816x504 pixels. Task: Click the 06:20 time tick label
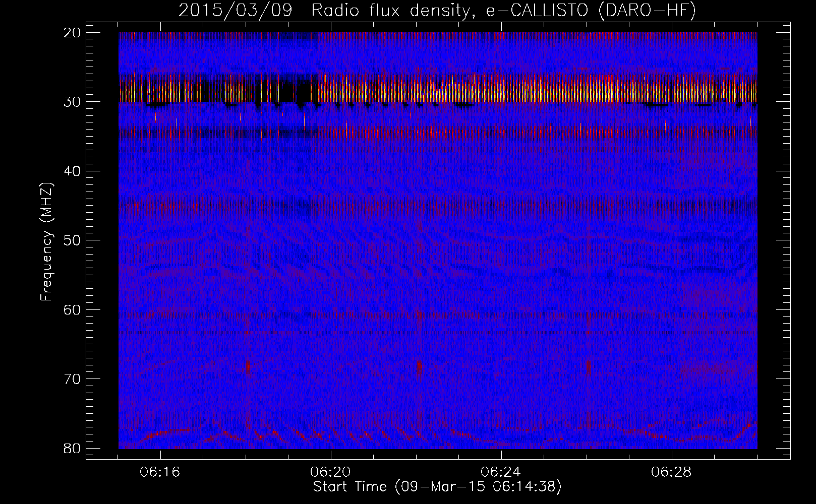331,473
